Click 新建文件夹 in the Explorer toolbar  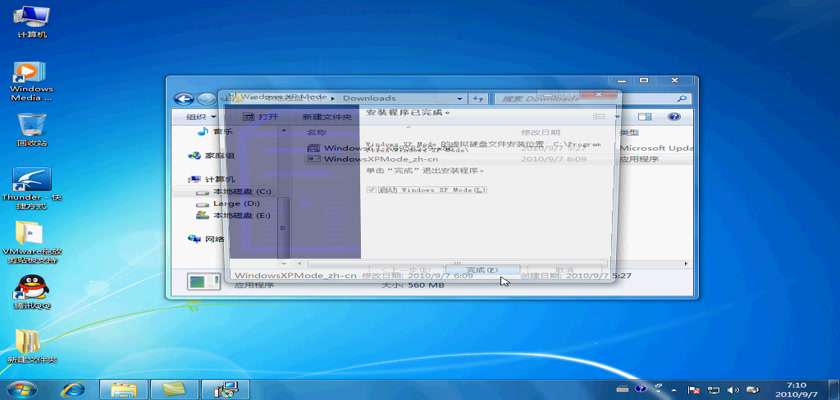pyautogui.click(x=328, y=117)
